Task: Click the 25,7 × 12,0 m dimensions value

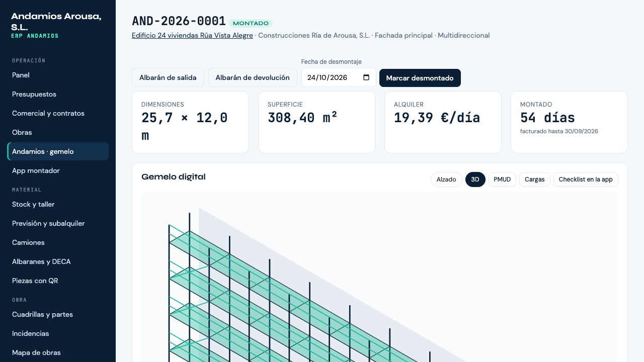Action: [x=185, y=127]
